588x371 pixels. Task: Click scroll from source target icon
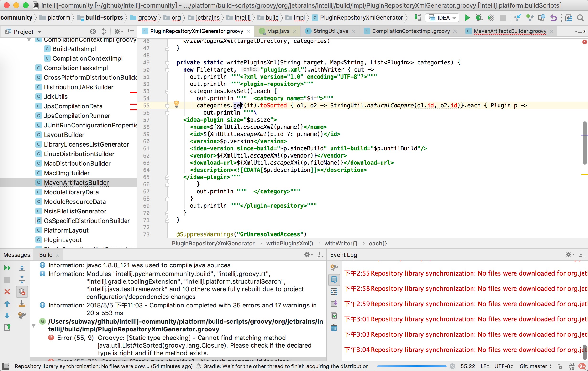(93, 32)
